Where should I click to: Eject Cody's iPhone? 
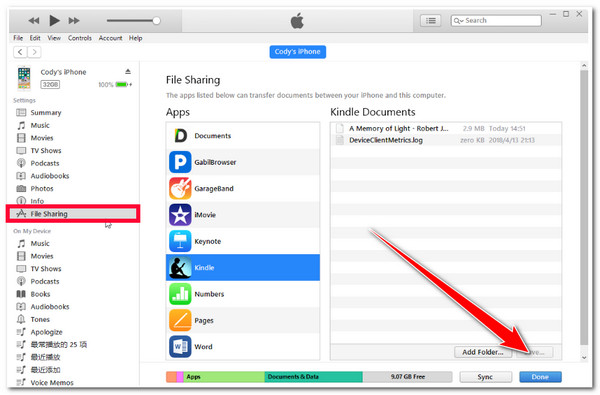click(128, 72)
